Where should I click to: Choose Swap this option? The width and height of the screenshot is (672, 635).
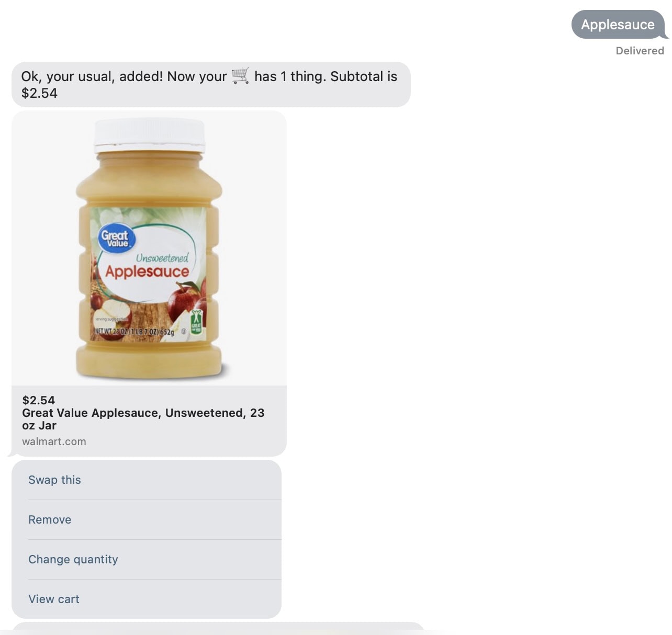(147, 480)
